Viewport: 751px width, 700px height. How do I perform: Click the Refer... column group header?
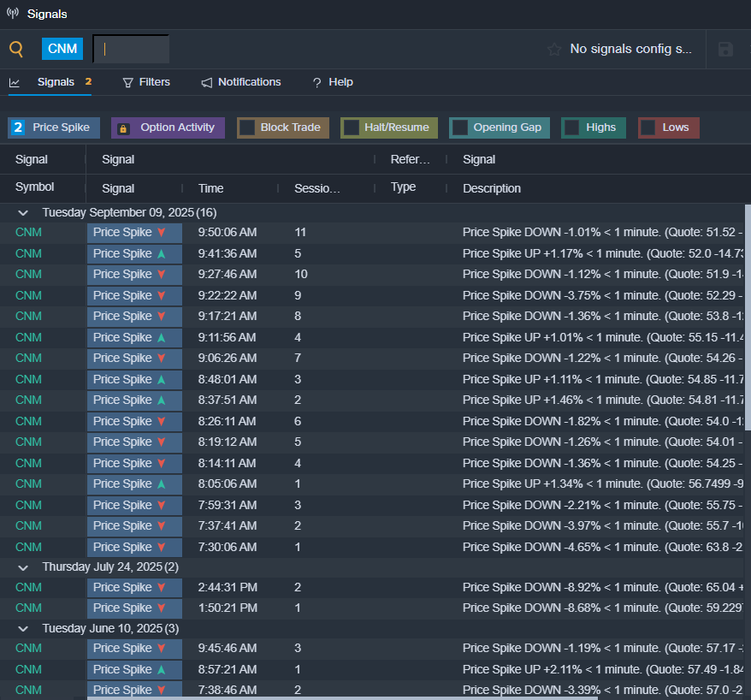(x=410, y=159)
